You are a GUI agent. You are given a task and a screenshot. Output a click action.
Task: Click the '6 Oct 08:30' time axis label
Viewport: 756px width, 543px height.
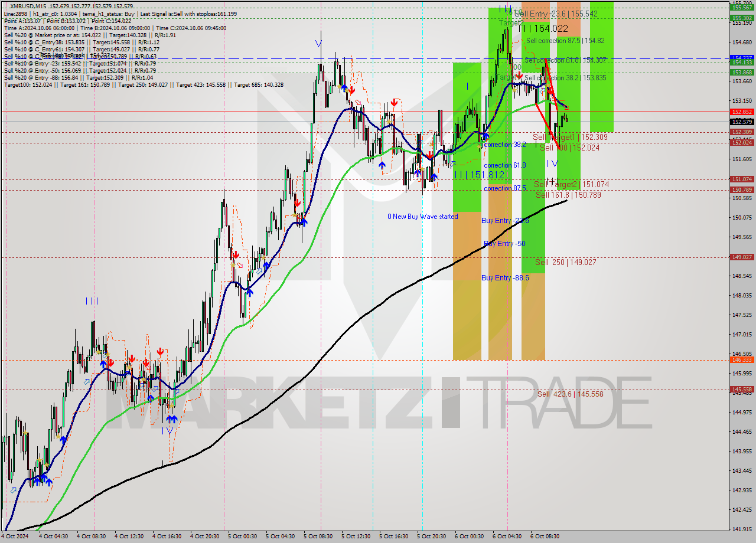click(x=546, y=537)
